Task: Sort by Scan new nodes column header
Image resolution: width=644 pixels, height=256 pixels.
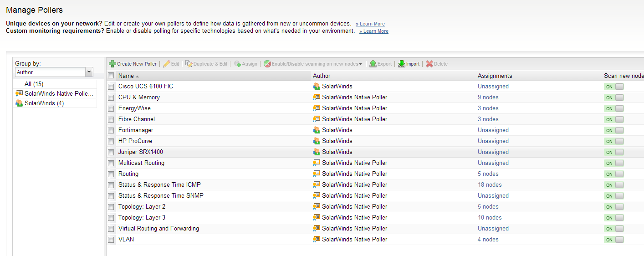Action: tap(624, 76)
